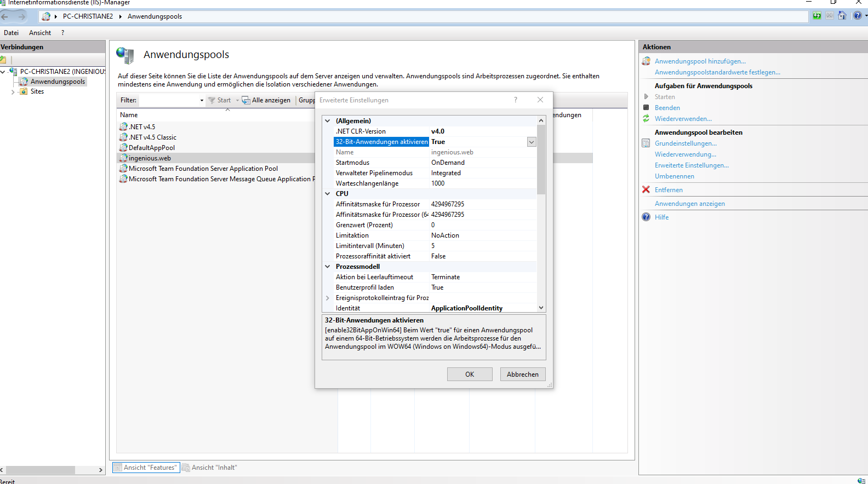
Task: Select Prozessoraffinität aktiviert row
Action: (x=435, y=256)
